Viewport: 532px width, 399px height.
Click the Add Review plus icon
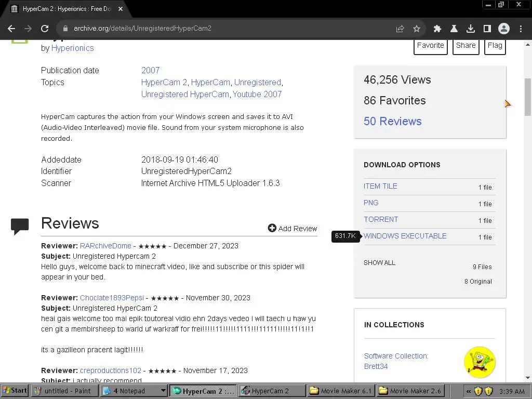[x=272, y=228]
